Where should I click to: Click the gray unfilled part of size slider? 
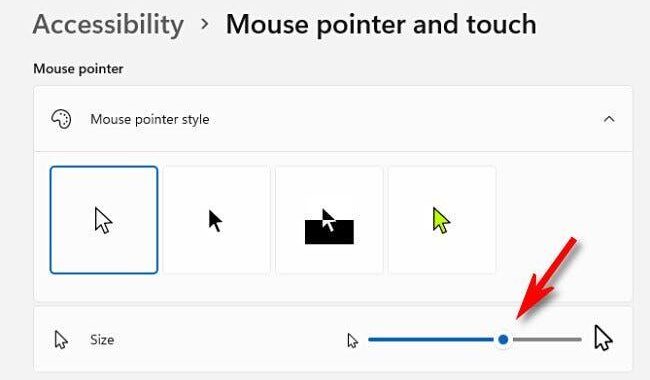point(547,340)
